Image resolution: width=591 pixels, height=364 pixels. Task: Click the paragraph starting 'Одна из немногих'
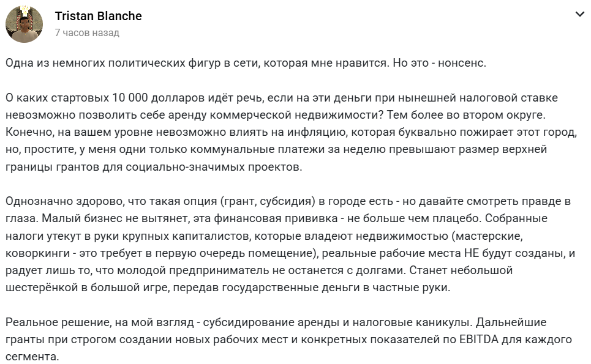[x=246, y=63]
